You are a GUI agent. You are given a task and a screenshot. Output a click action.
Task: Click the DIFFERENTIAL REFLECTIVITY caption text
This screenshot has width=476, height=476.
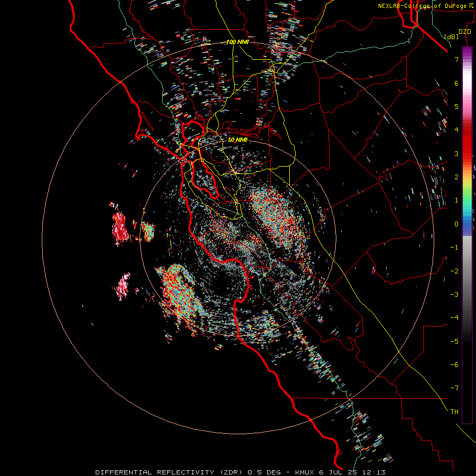tap(154, 472)
